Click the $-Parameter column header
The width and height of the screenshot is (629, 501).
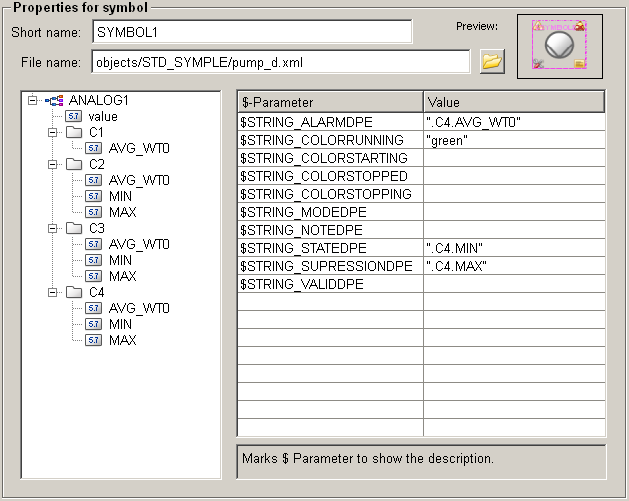(329, 102)
